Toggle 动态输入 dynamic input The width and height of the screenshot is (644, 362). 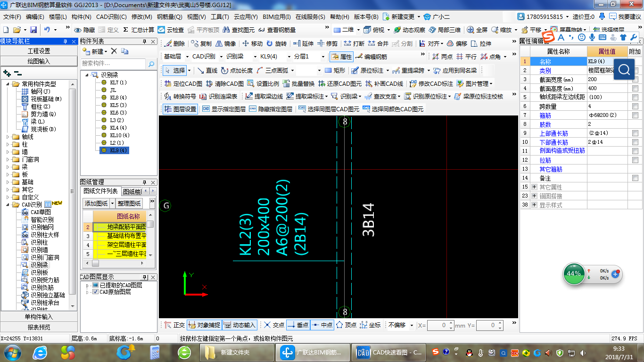tap(239, 325)
